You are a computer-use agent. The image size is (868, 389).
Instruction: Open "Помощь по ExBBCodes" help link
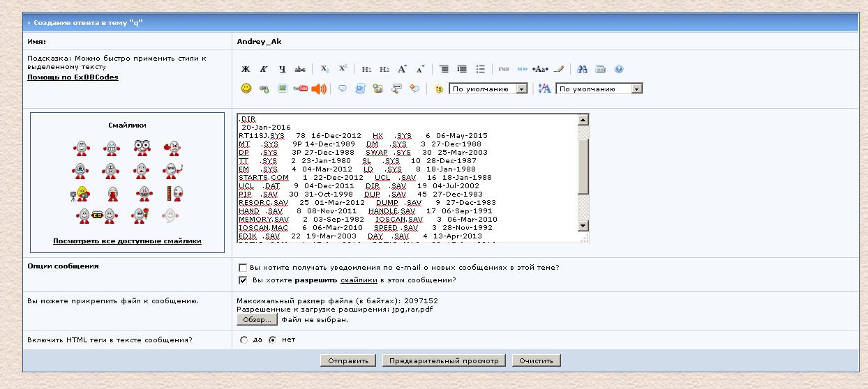[73, 77]
